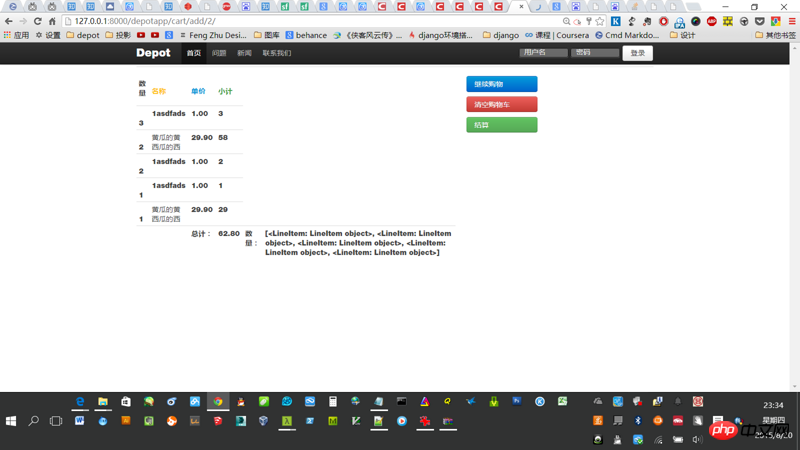Select the third navbar menu item

click(244, 53)
